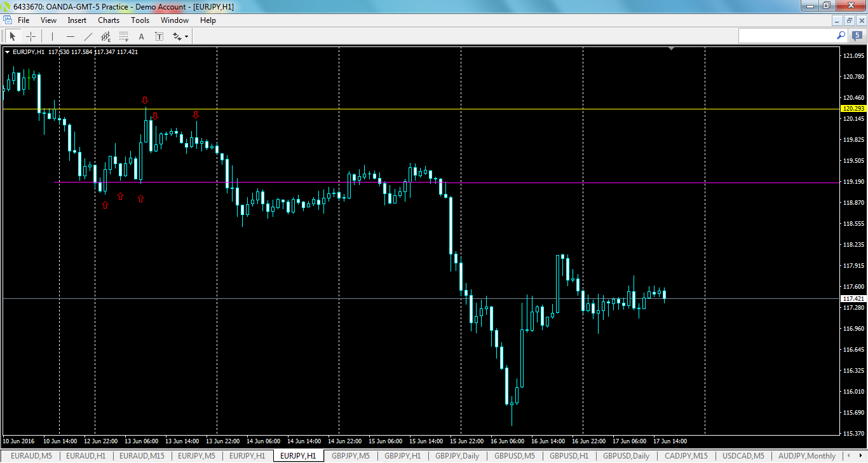Select the equidistant channel tool
The image size is (868, 463).
[x=105, y=36]
